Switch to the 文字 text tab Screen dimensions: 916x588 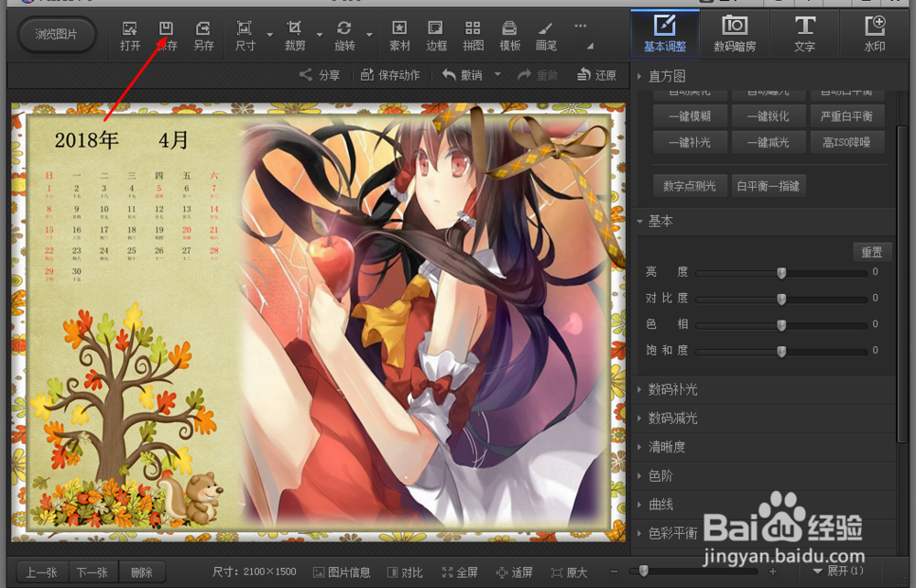point(804,34)
